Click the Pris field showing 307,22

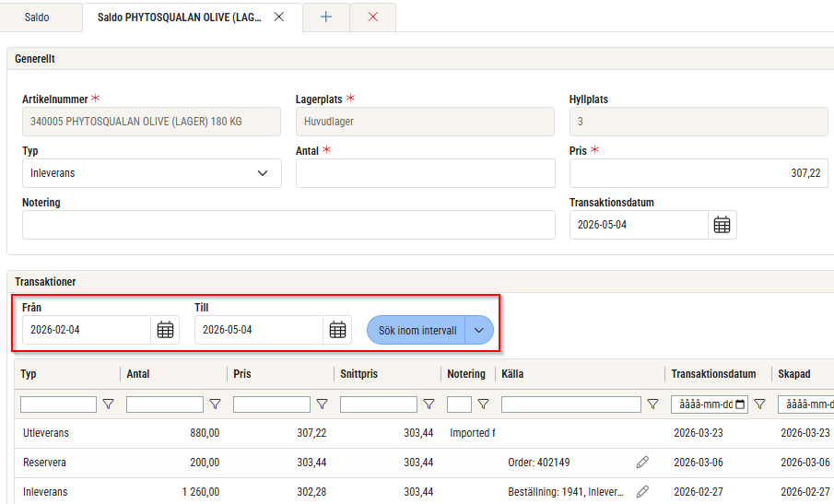(699, 173)
